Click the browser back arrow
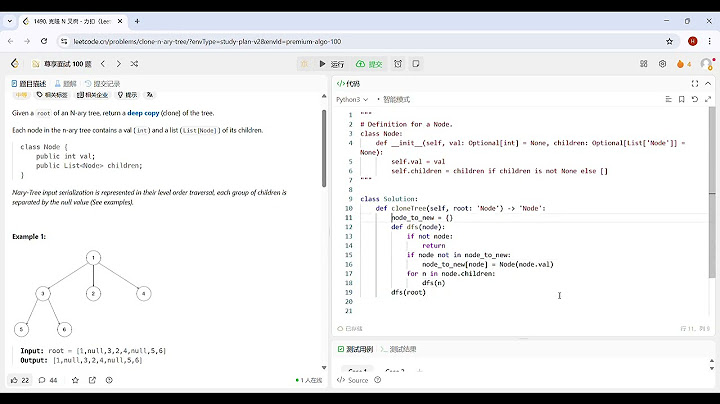 (11, 41)
